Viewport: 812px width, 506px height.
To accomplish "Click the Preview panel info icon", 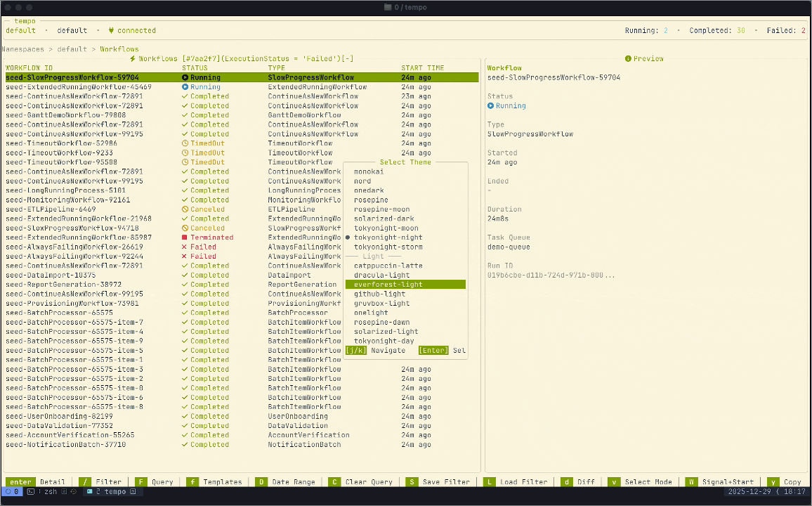I will coord(627,59).
